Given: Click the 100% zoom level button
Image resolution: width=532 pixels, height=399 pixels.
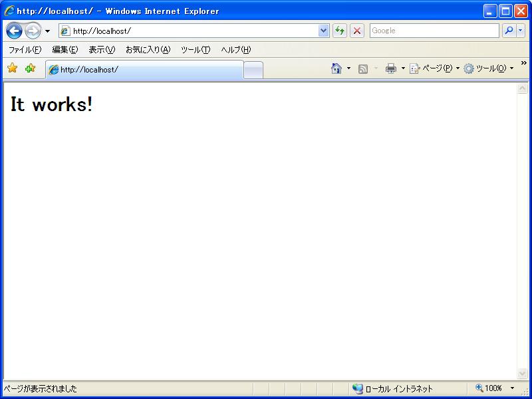Looking at the screenshot, I should click(x=489, y=388).
